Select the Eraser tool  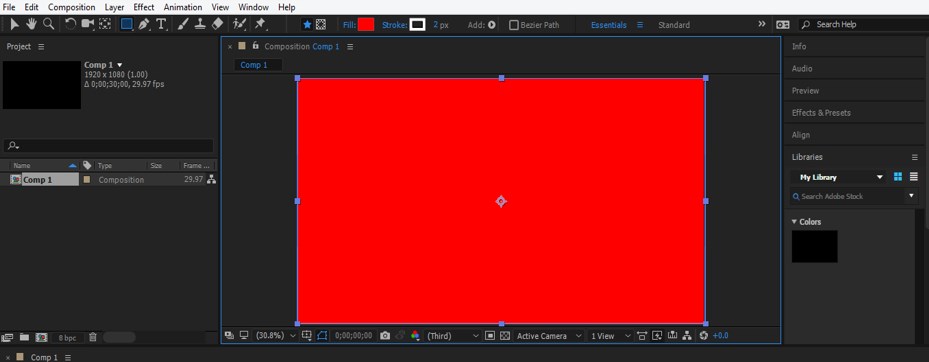pyautogui.click(x=217, y=24)
